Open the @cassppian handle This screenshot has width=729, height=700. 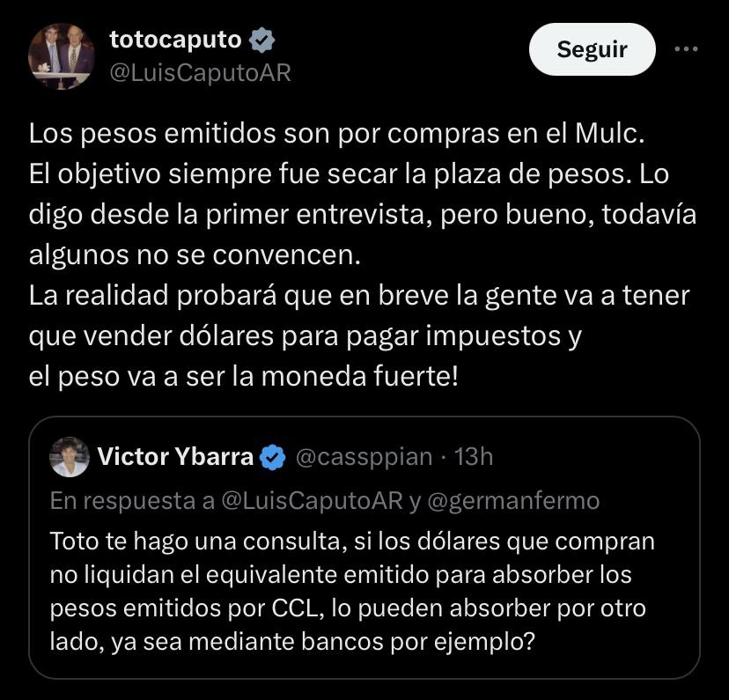[x=363, y=458]
